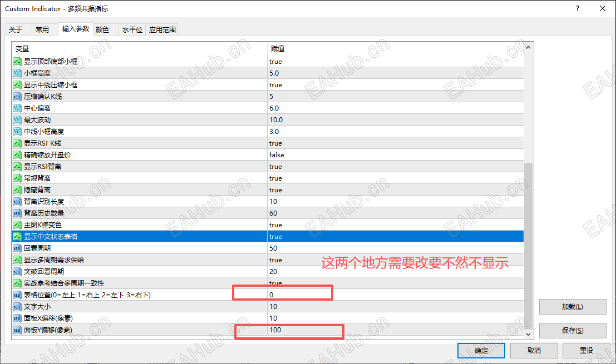Reset parameters with 重设 button

click(586, 351)
